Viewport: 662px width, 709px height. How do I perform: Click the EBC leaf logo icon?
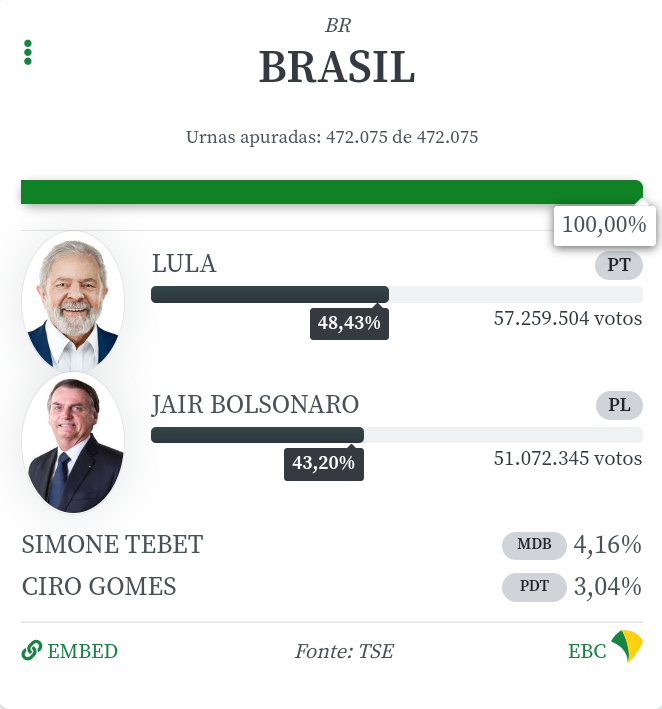(627, 646)
